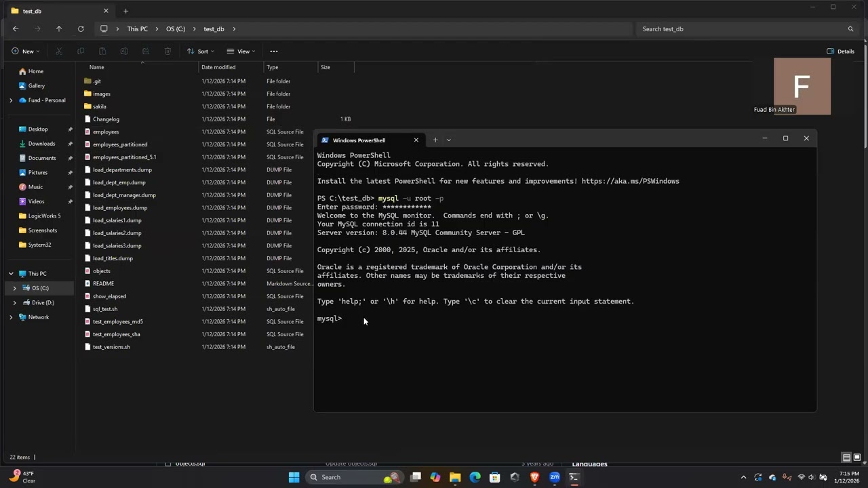The height and width of the screenshot is (488, 868).
Task: Open the View dropdown
Action: (241, 52)
